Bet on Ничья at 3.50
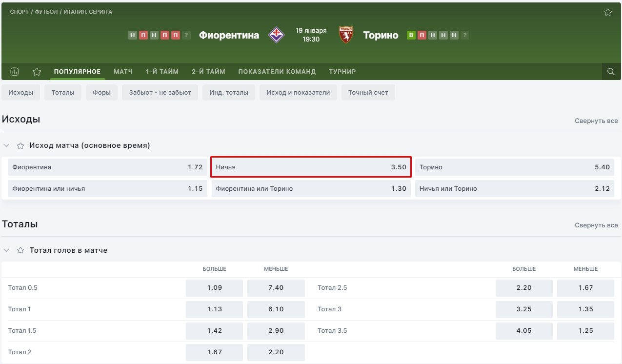 tap(311, 167)
